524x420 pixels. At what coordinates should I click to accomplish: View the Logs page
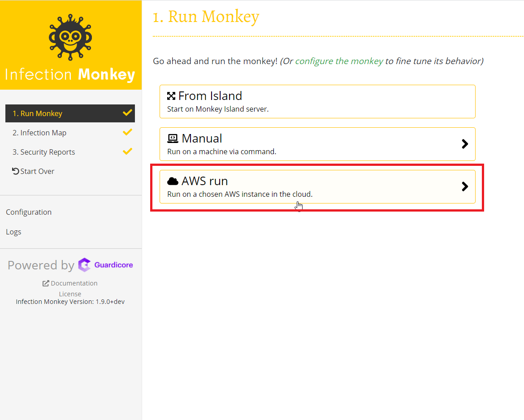coord(13,232)
